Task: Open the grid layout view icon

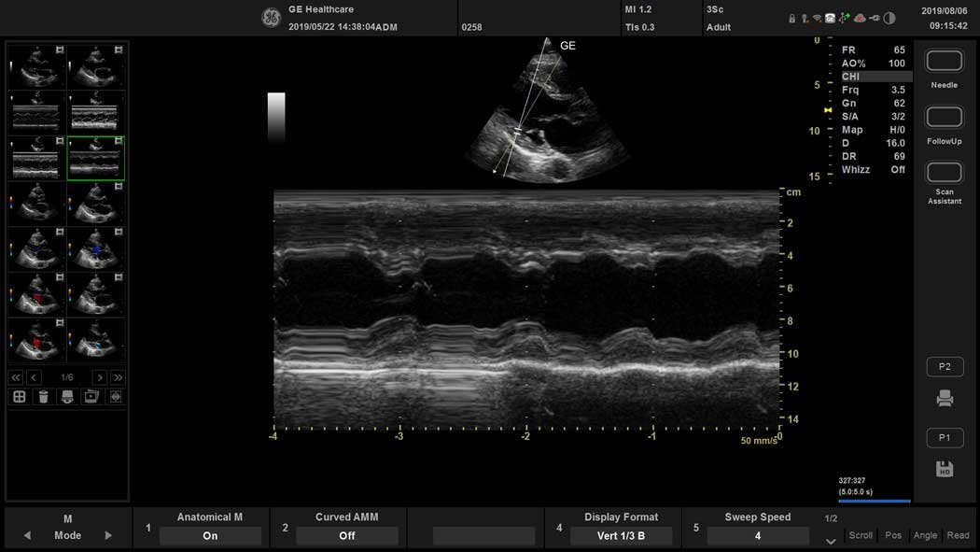Action: tap(19, 397)
